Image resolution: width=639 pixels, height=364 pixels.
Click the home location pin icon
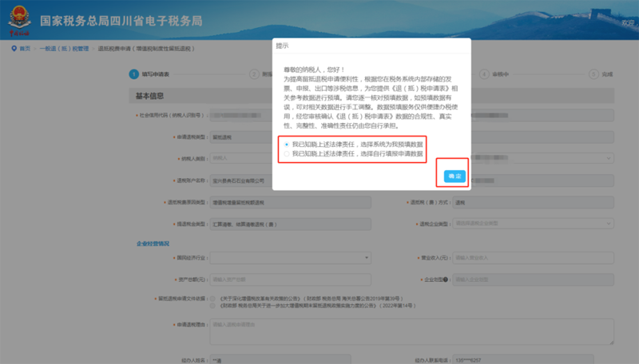click(14, 49)
